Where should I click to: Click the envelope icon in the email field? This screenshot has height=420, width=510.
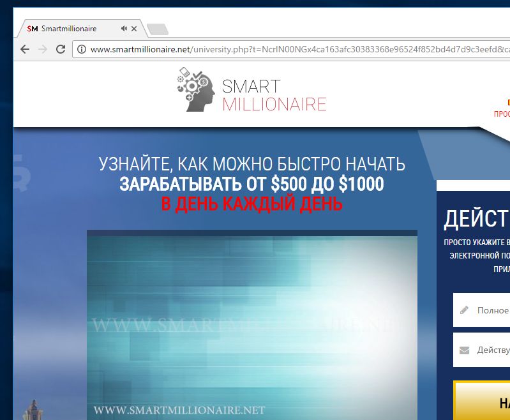coord(465,350)
